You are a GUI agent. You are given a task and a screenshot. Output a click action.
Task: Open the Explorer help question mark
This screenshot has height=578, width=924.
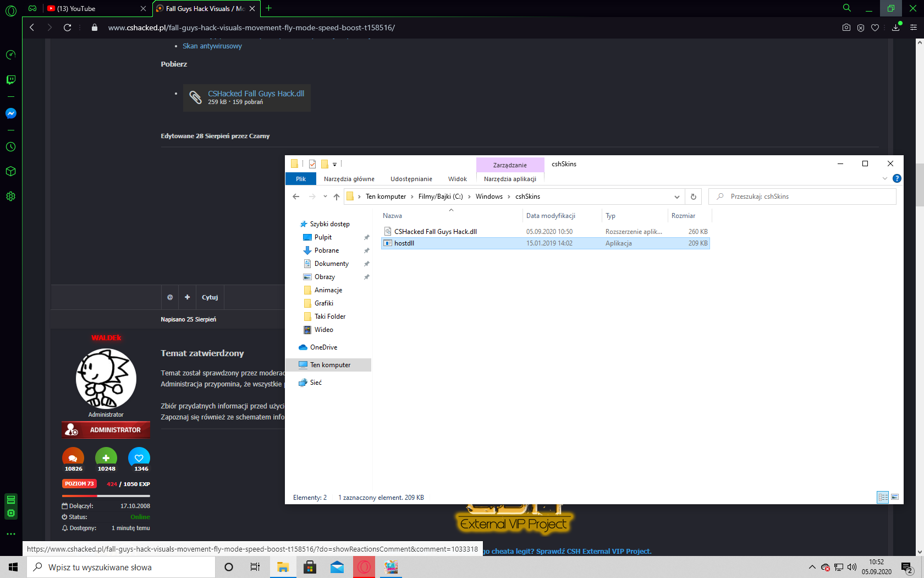(897, 178)
